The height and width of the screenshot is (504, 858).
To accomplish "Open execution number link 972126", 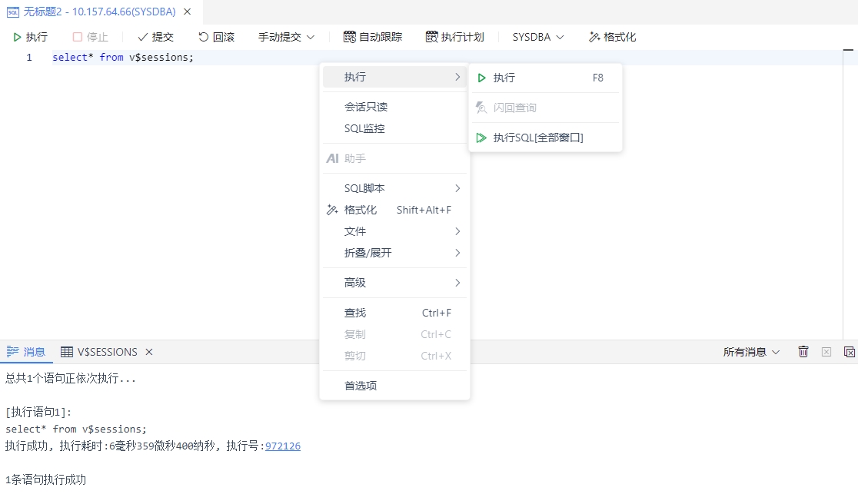I will pos(283,446).
